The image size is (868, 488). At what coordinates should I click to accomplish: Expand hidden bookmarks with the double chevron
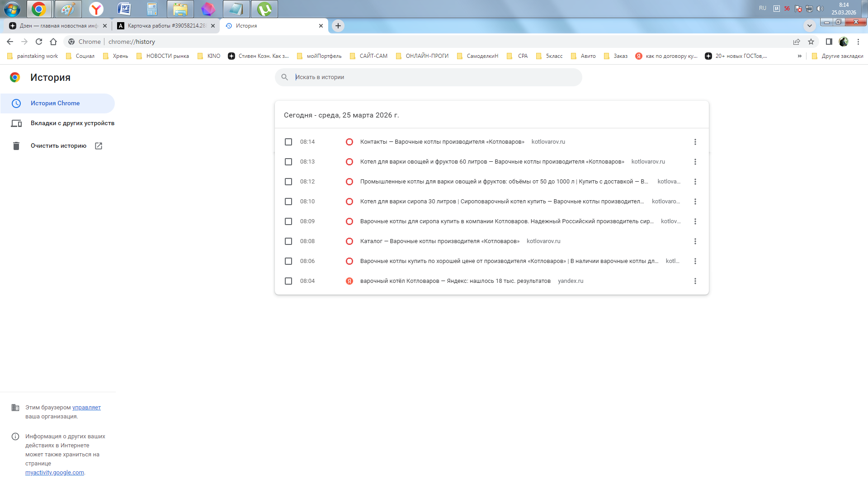(799, 56)
